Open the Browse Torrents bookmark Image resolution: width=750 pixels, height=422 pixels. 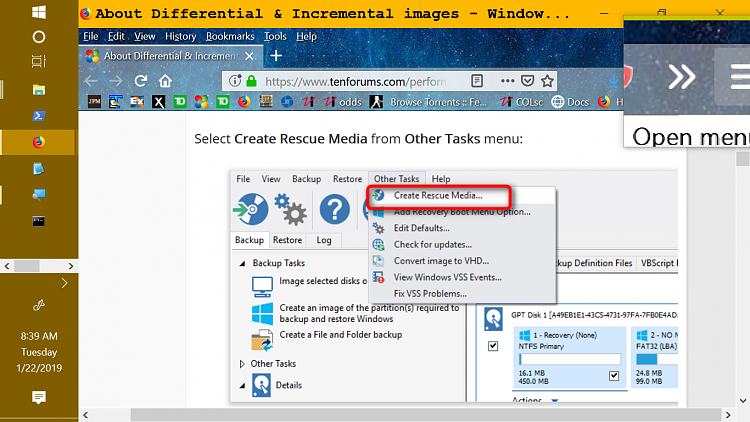pyautogui.click(x=429, y=101)
